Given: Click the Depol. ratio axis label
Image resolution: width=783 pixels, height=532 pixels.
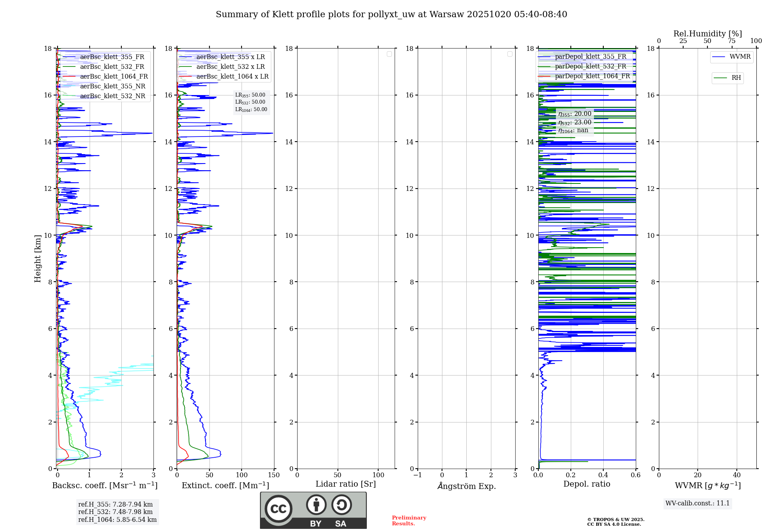Looking at the screenshot, I should (586, 484).
